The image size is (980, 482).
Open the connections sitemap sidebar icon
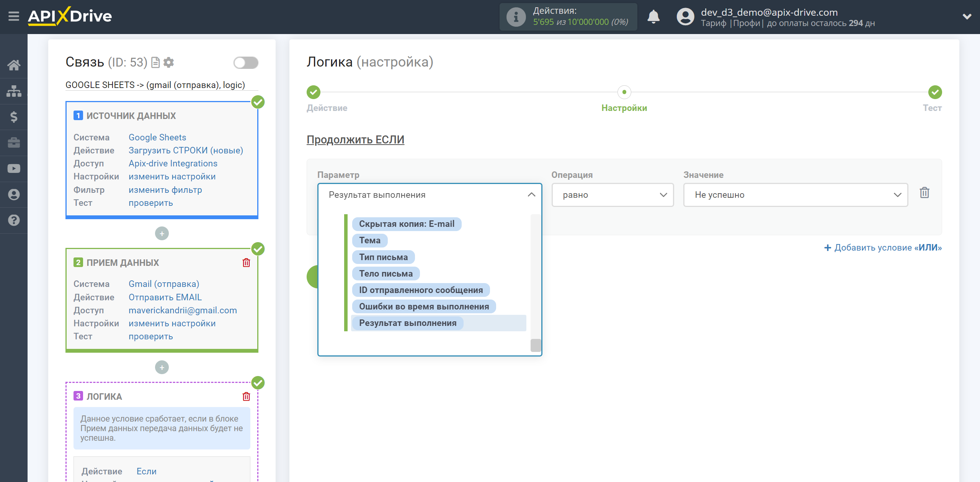click(x=14, y=91)
